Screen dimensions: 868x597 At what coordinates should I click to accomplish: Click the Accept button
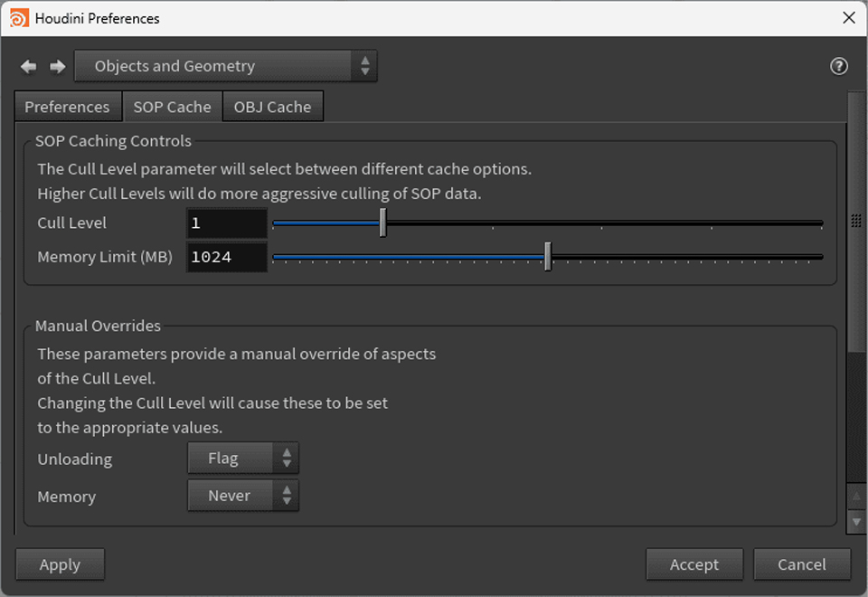[694, 564]
